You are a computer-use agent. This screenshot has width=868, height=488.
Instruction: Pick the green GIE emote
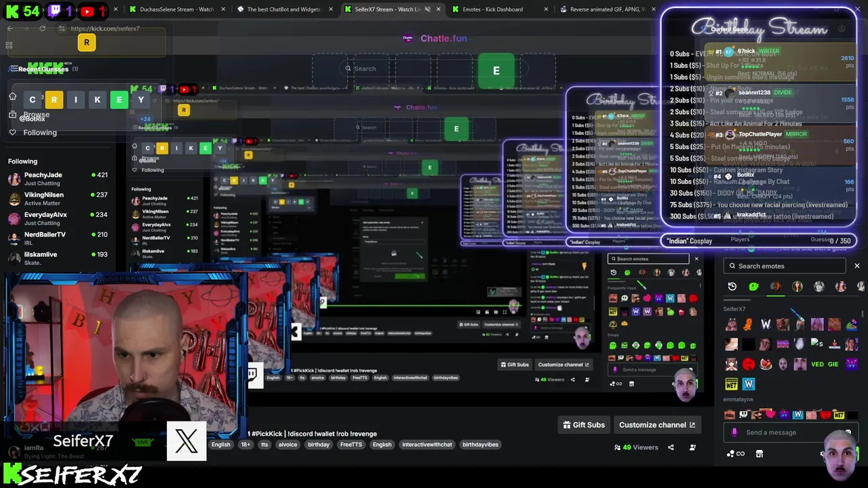point(833,365)
